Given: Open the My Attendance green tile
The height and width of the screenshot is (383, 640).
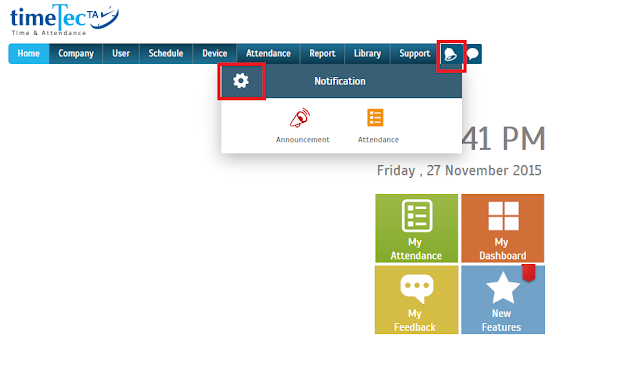Looking at the screenshot, I should (416, 228).
